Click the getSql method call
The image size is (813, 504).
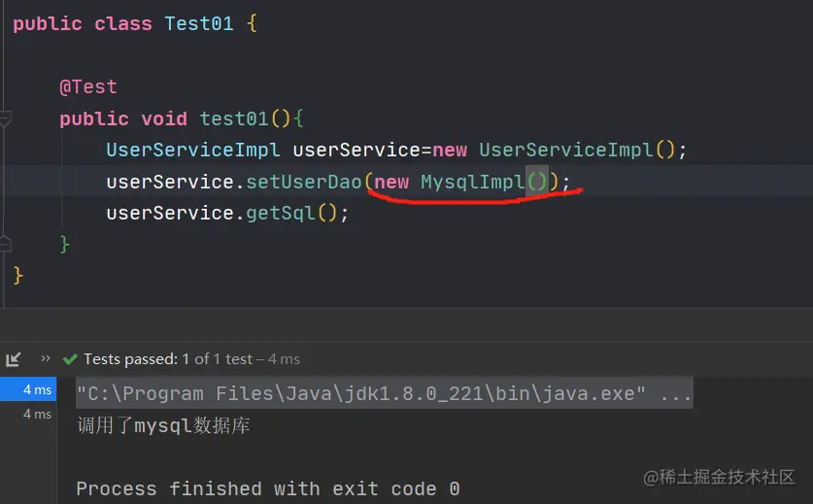click(281, 213)
